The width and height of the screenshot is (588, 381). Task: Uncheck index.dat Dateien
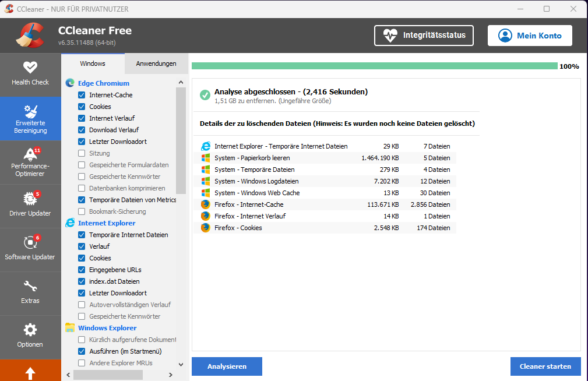(x=82, y=281)
